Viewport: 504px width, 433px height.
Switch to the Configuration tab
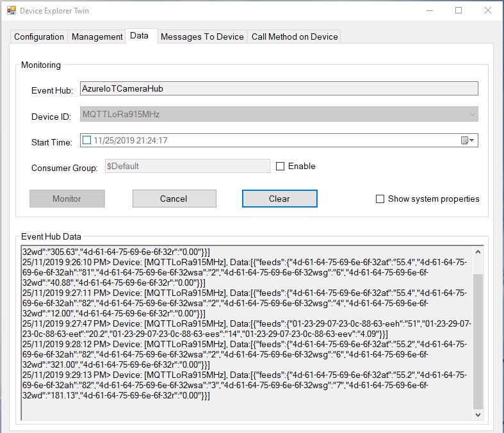39,37
